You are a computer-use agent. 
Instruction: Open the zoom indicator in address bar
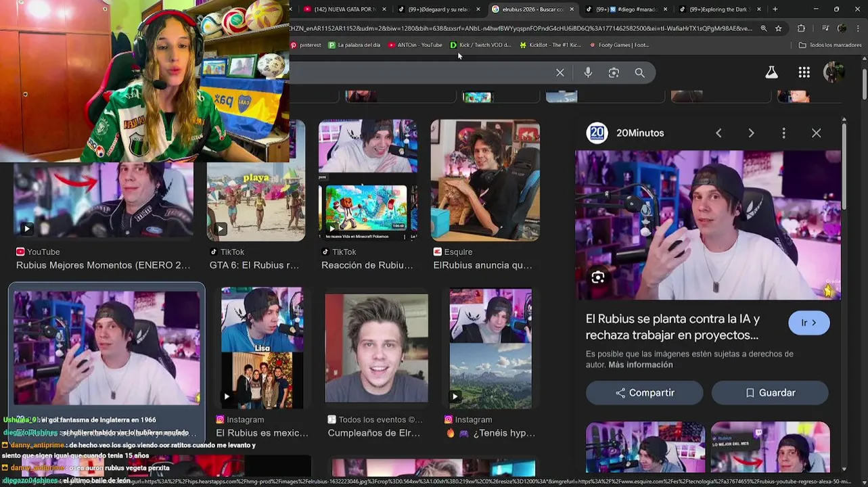(764, 28)
